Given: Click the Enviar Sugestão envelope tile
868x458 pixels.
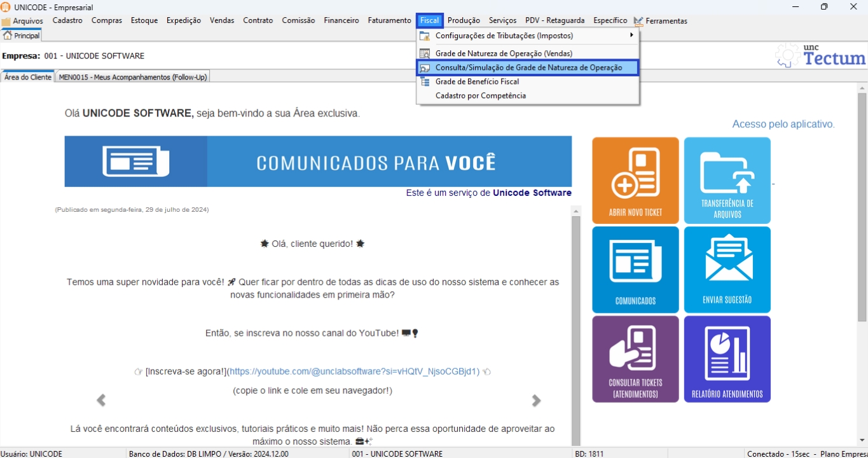Looking at the screenshot, I should click(727, 270).
